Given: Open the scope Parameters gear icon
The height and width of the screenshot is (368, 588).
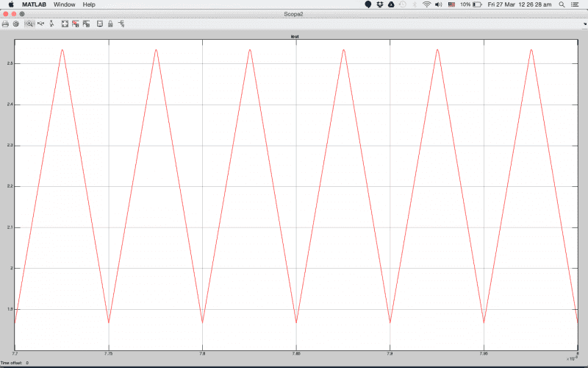Looking at the screenshot, I should pyautogui.click(x=15, y=24).
